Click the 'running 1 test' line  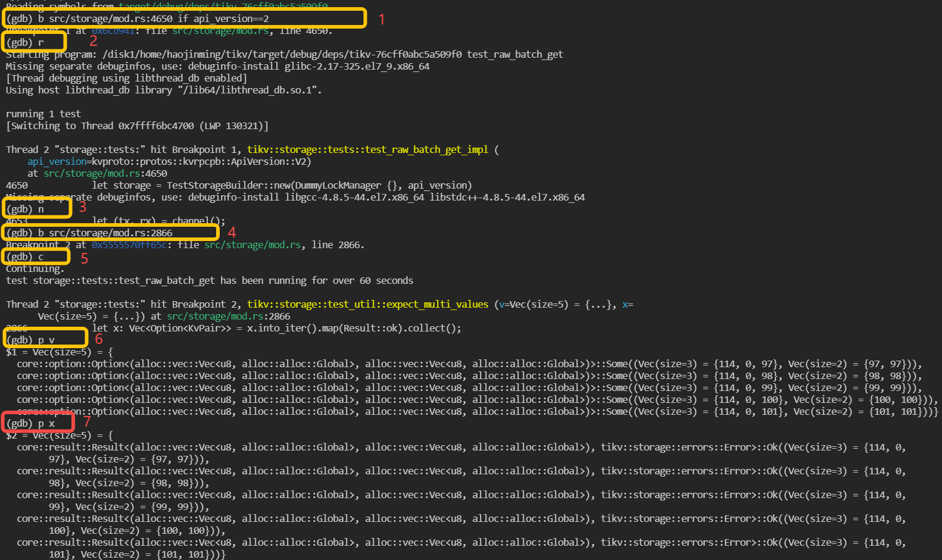[x=43, y=114]
